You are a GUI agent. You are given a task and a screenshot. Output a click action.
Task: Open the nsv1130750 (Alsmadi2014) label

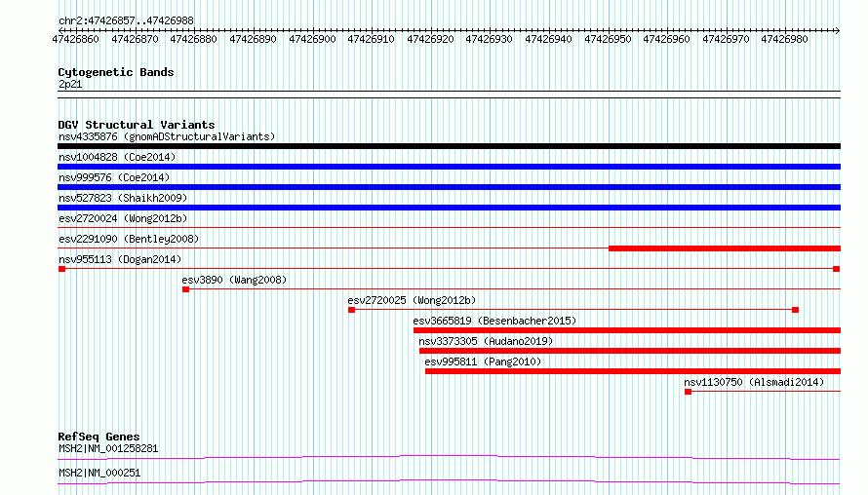754,382
